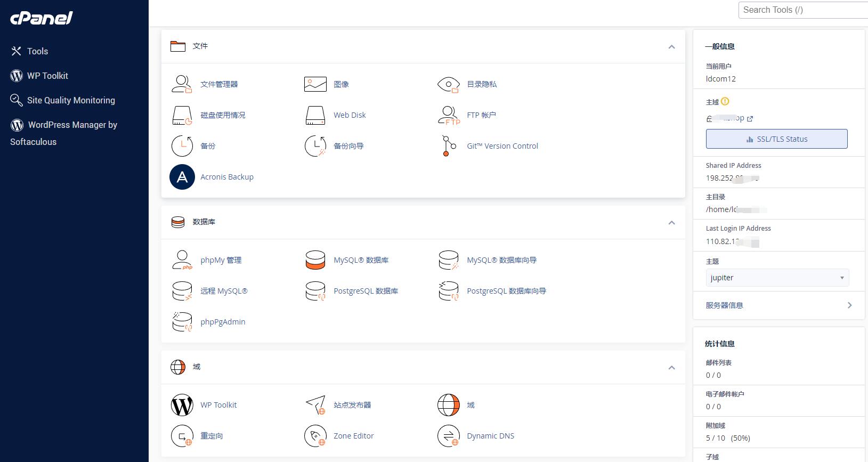Click the Git™ Version Control link

pyautogui.click(x=502, y=146)
